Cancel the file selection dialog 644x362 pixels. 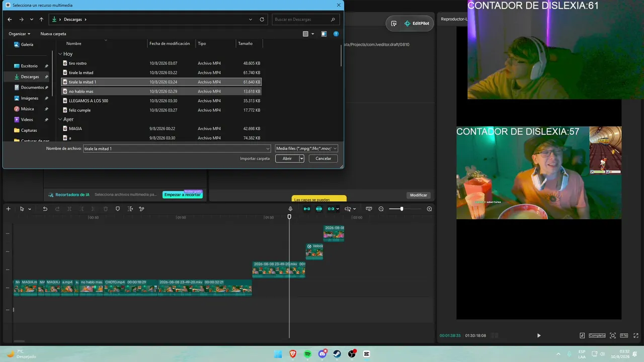[x=323, y=158]
